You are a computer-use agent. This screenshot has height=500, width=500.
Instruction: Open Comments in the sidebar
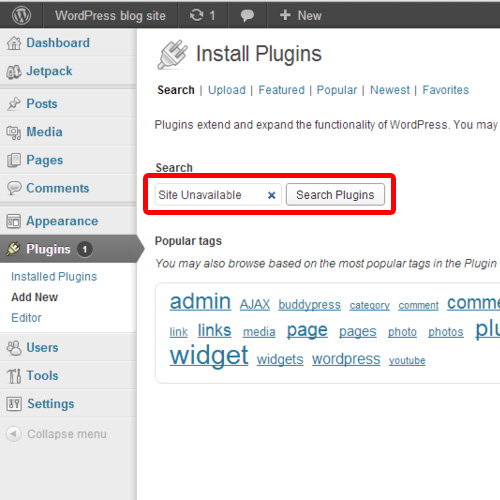point(58,188)
